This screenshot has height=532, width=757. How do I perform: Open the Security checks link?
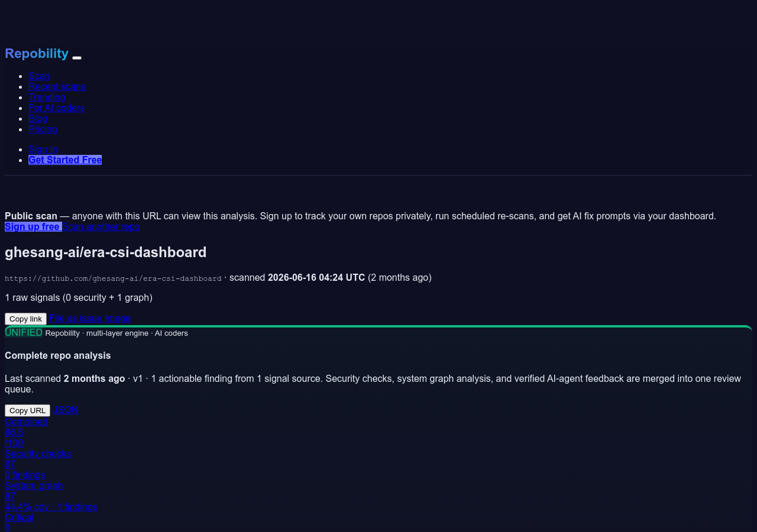(38, 453)
